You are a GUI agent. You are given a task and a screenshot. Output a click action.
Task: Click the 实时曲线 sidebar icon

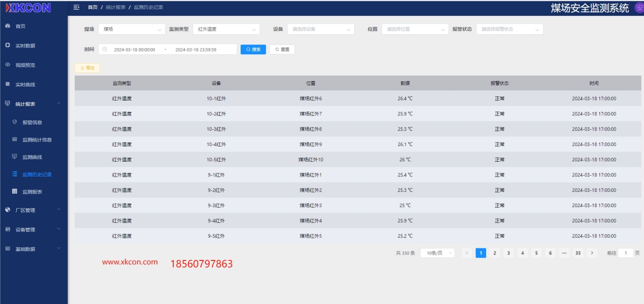coord(7,84)
